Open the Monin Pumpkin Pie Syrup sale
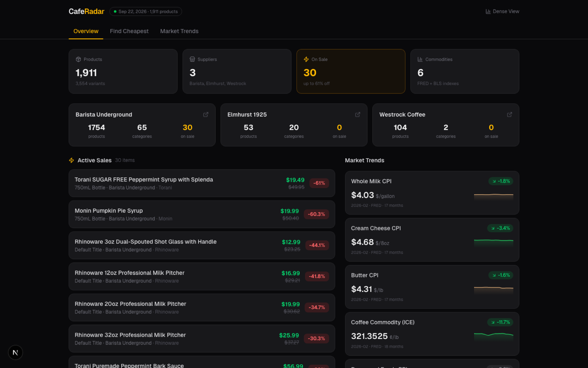Viewport: 588px width, 368px height. click(202, 214)
